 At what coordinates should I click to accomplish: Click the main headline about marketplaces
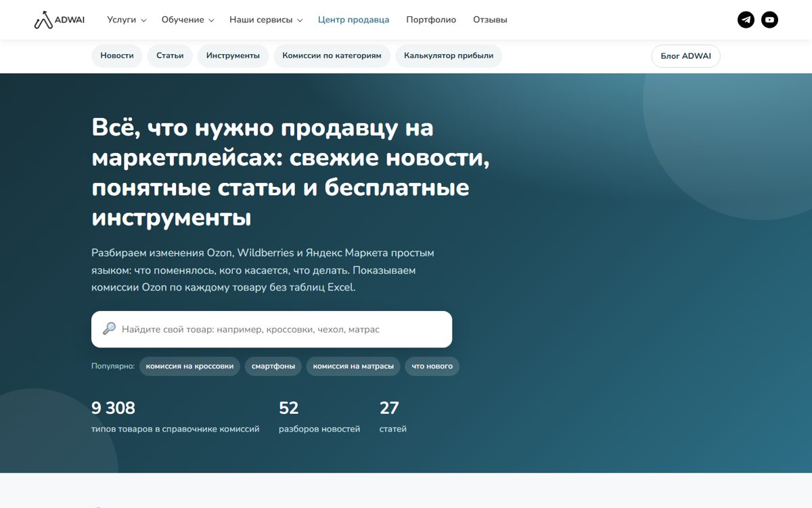click(291, 173)
